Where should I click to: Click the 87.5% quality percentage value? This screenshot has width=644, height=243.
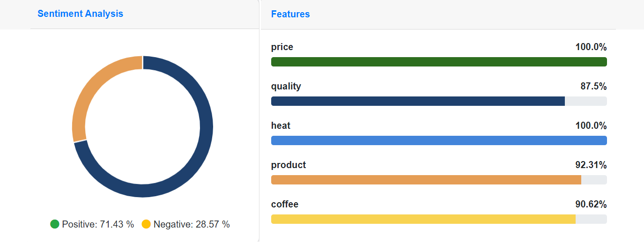coord(593,87)
